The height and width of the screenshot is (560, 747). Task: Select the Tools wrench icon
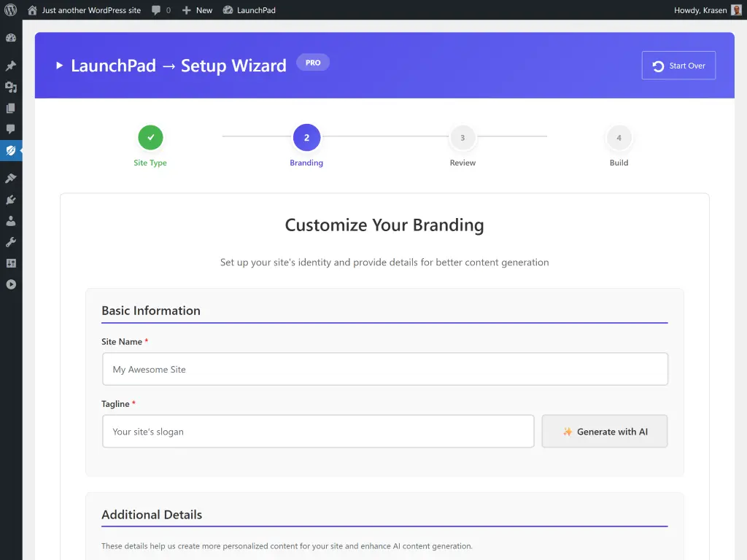pyautogui.click(x=11, y=241)
